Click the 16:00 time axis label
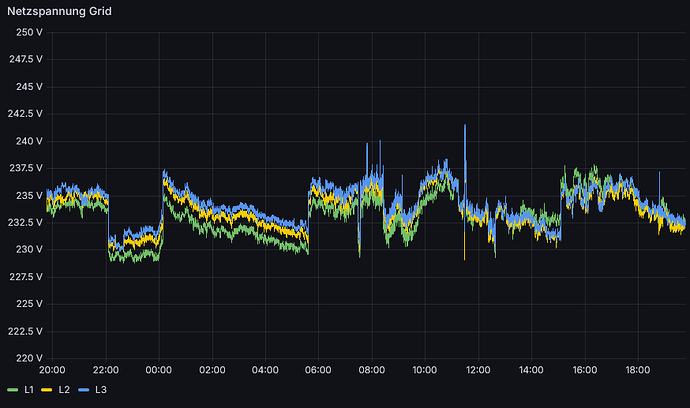This screenshot has height=408, width=690. click(585, 370)
